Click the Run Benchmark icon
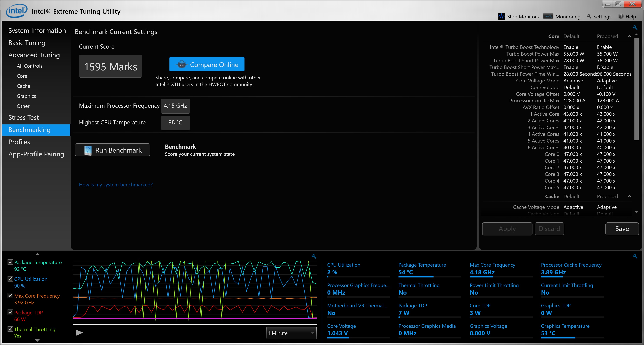This screenshot has height=345, width=644. pyautogui.click(x=88, y=150)
